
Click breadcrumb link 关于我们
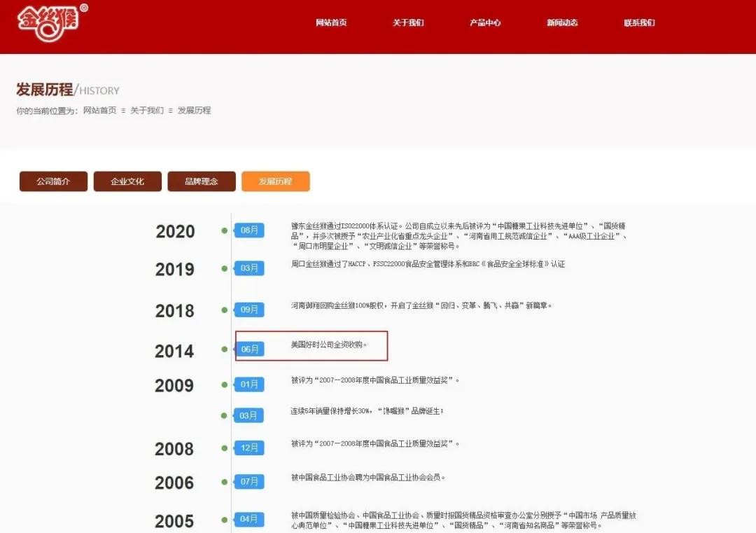click(147, 111)
